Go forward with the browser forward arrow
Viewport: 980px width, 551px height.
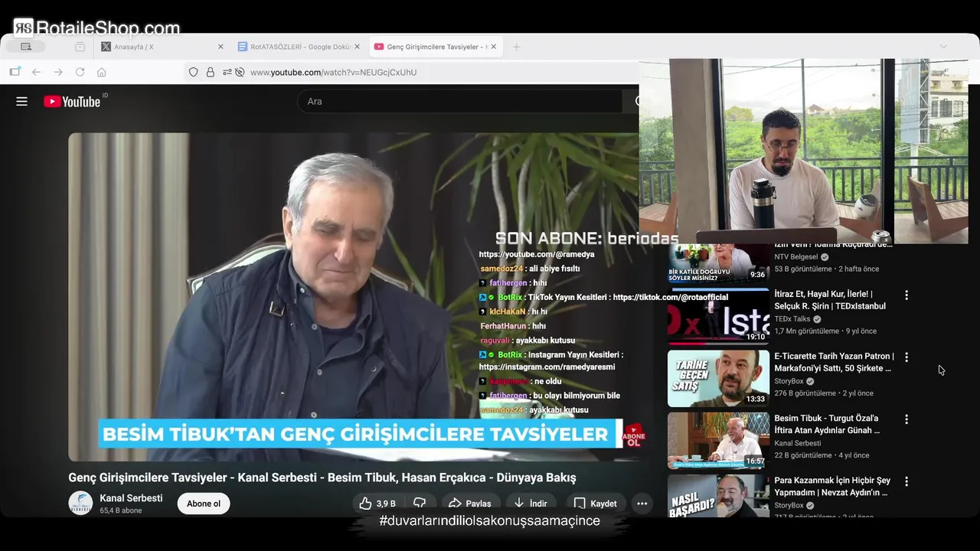(58, 72)
